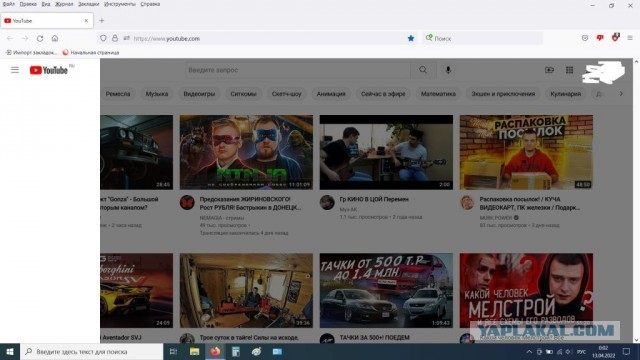The height and width of the screenshot is (360, 640).
Task: Open the Справка menu
Action: [150, 4]
